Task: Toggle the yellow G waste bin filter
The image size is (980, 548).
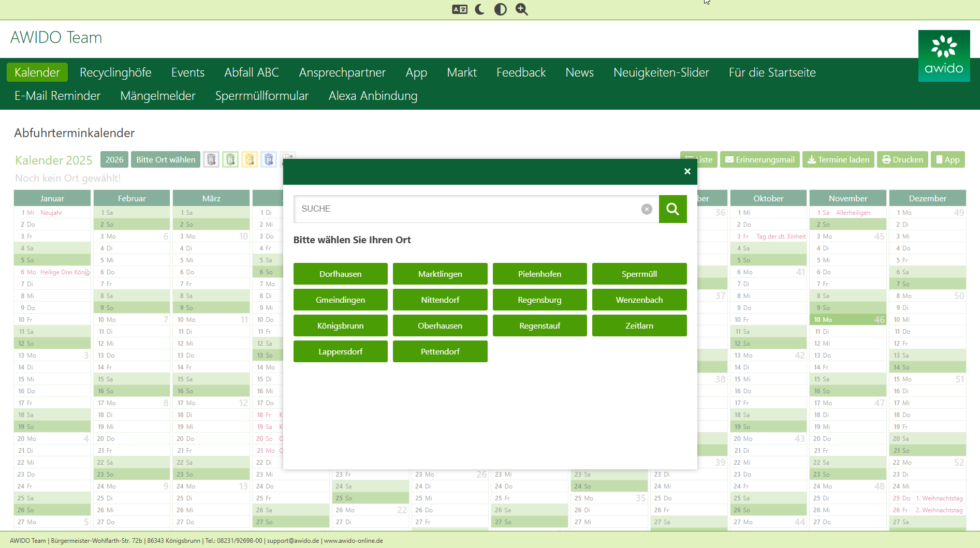Action: (x=250, y=160)
